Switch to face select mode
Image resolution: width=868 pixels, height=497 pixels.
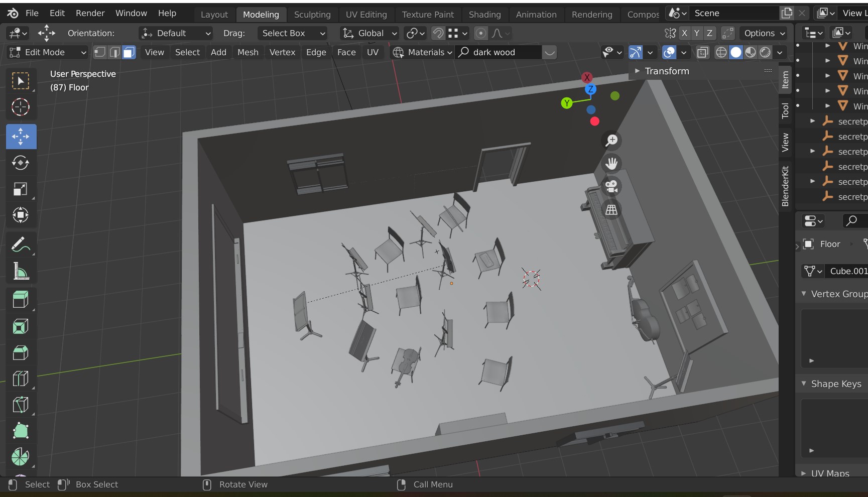129,52
